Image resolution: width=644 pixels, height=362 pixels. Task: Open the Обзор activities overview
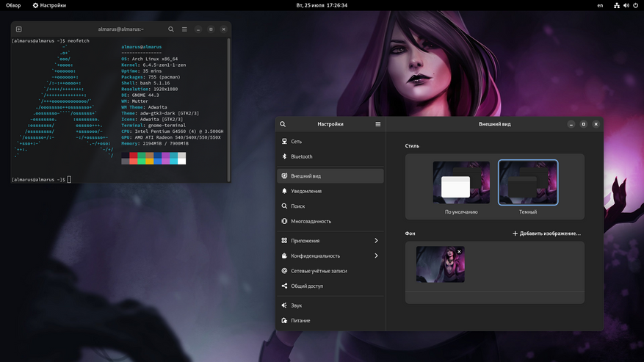pyautogui.click(x=13, y=5)
